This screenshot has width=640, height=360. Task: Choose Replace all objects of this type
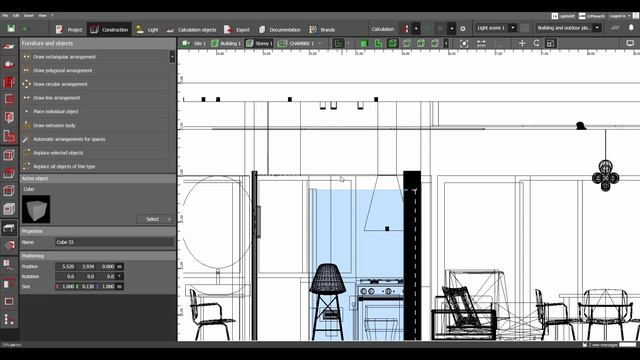click(95, 167)
